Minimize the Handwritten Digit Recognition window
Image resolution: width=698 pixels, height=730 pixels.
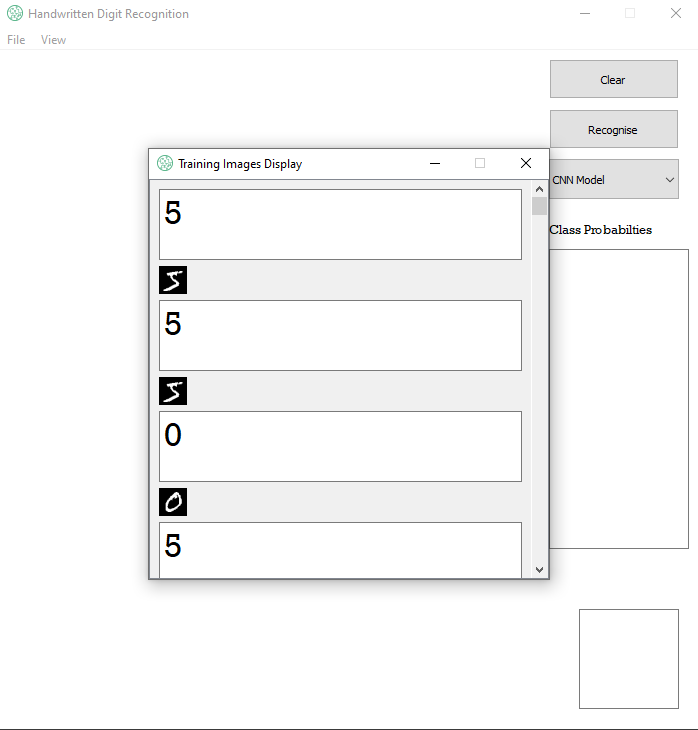coord(585,14)
